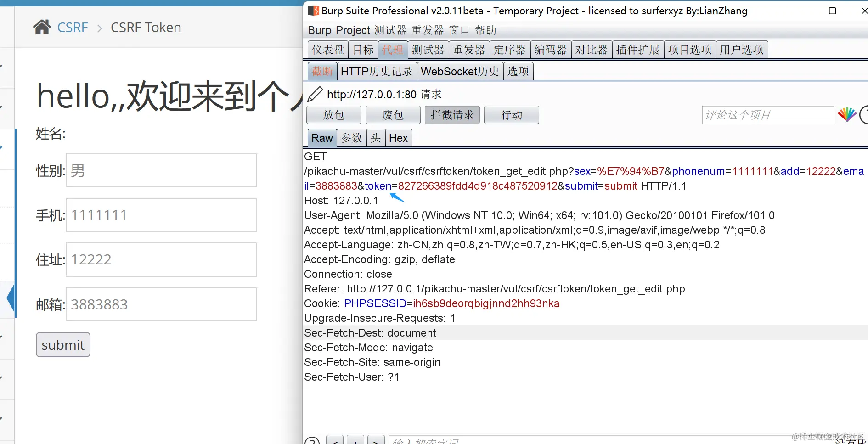Switch to the 定序器 tab

pyautogui.click(x=510, y=50)
